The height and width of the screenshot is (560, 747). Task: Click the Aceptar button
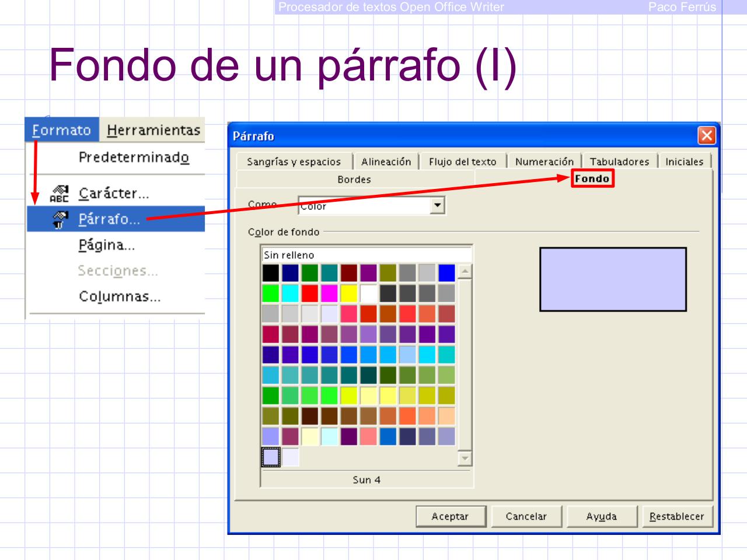point(451,516)
